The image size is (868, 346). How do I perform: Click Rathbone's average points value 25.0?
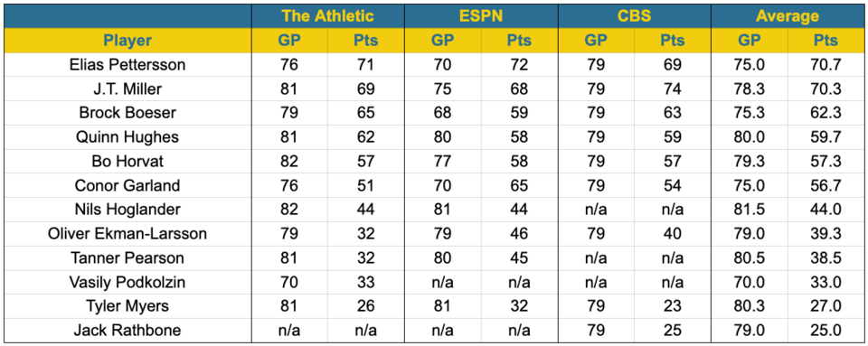click(x=826, y=331)
